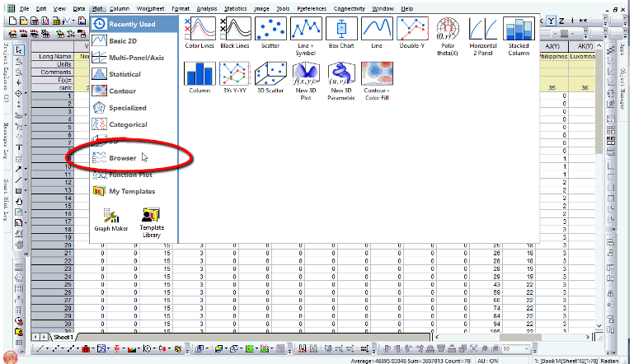The width and height of the screenshot is (634, 364).
Task: Open the Analysis menu
Action: (207, 8)
